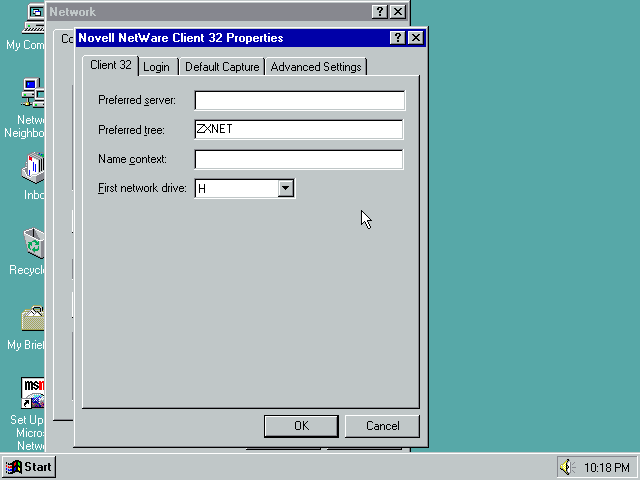Go to the Advanced Settings tab
This screenshot has width=640, height=480.
click(x=316, y=67)
